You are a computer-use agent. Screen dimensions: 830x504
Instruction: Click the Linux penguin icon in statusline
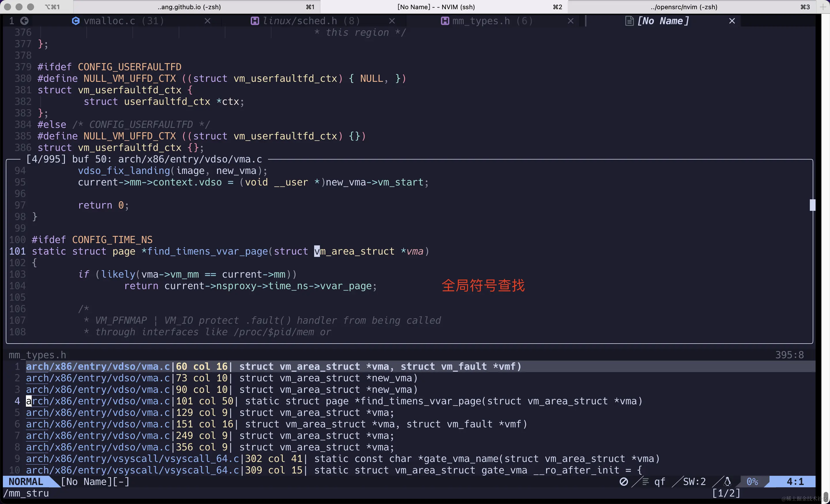727,482
